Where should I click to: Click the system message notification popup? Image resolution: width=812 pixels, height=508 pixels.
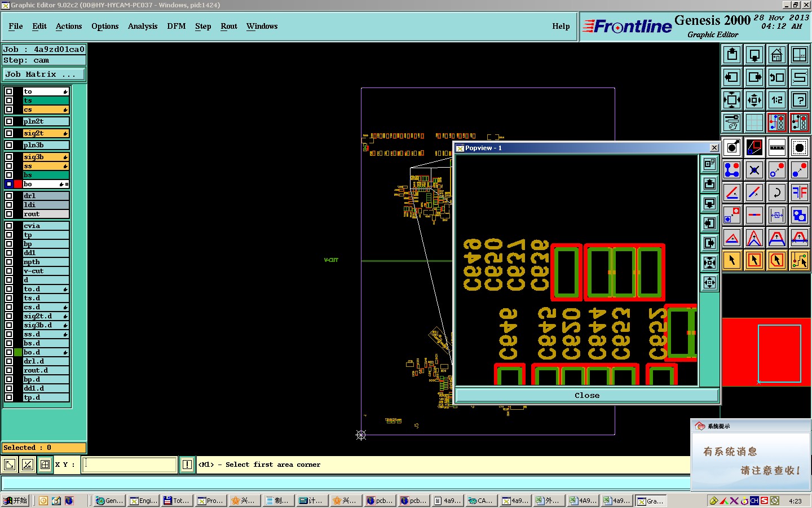(751, 455)
